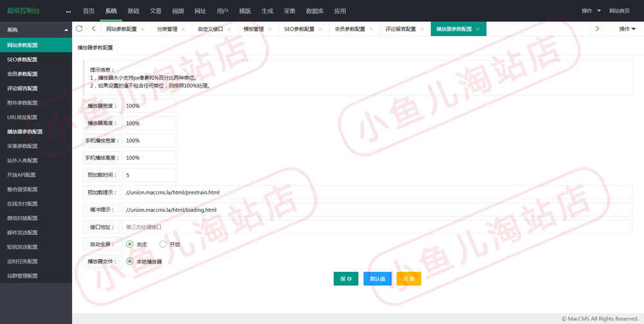This screenshot has width=644, height=324.
Task: Open 附件参数配置 in the sidebar
Action: coord(35,102)
